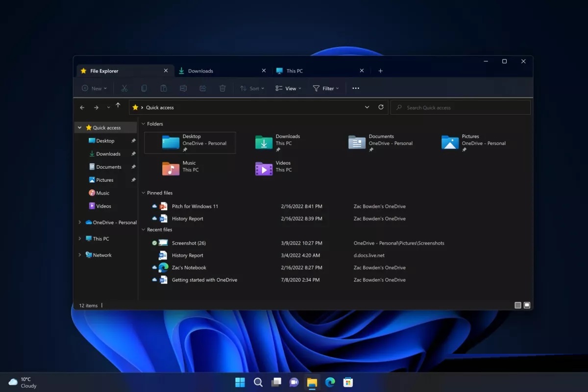
Task: Click the Delete trash can icon
Action: (x=222, y=88)
